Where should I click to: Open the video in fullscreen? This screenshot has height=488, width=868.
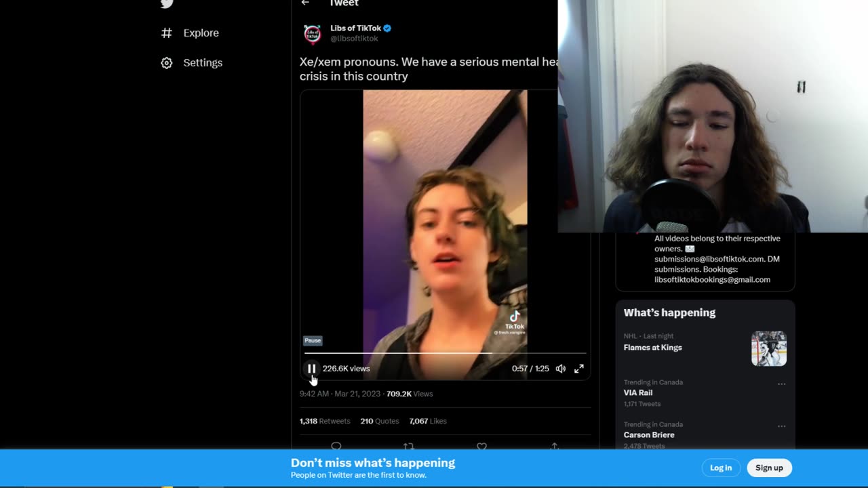click(x=579, y=369)
